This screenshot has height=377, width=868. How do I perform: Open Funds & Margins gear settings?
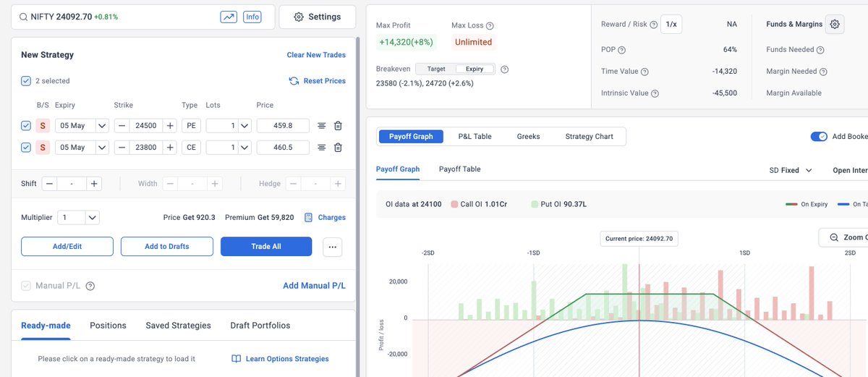[x=835, y=24]
